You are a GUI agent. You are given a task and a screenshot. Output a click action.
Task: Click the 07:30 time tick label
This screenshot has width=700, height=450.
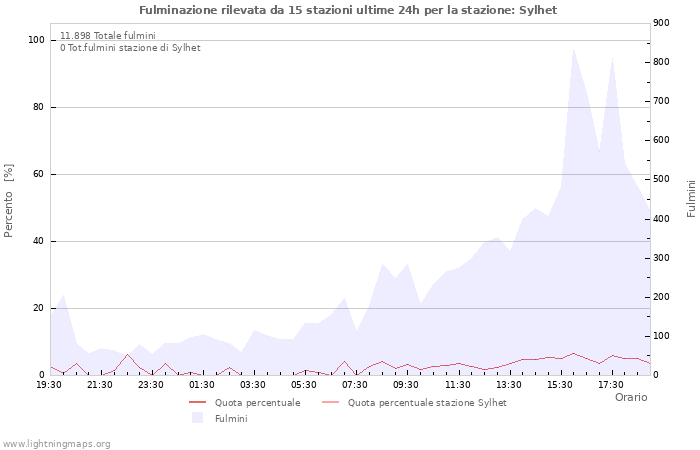(354, 384)
